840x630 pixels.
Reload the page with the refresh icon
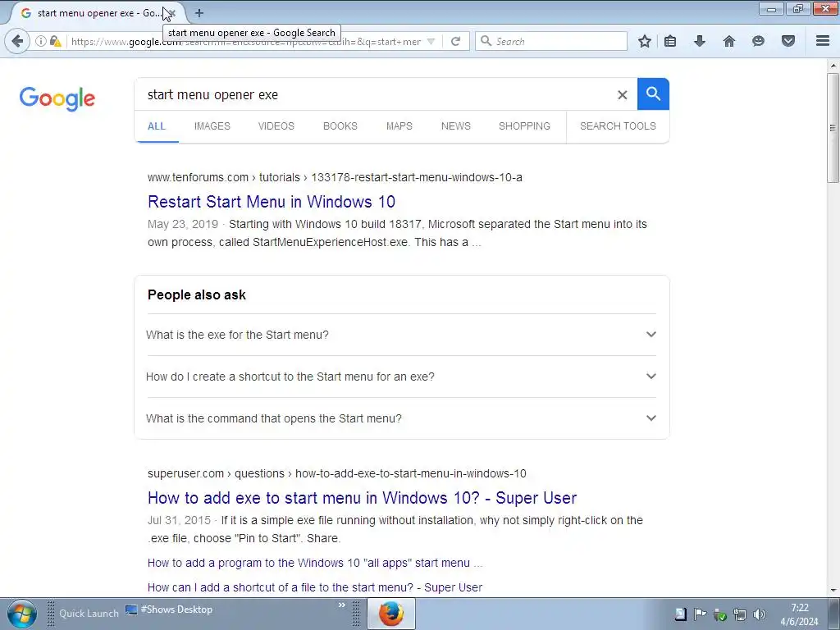pos(456,41)
